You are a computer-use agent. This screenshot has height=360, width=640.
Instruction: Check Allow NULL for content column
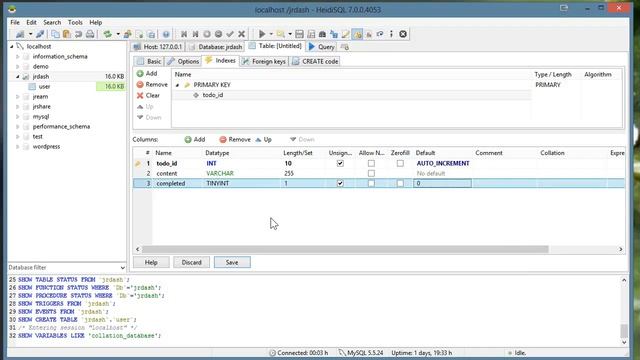click(x=371, y=173)
